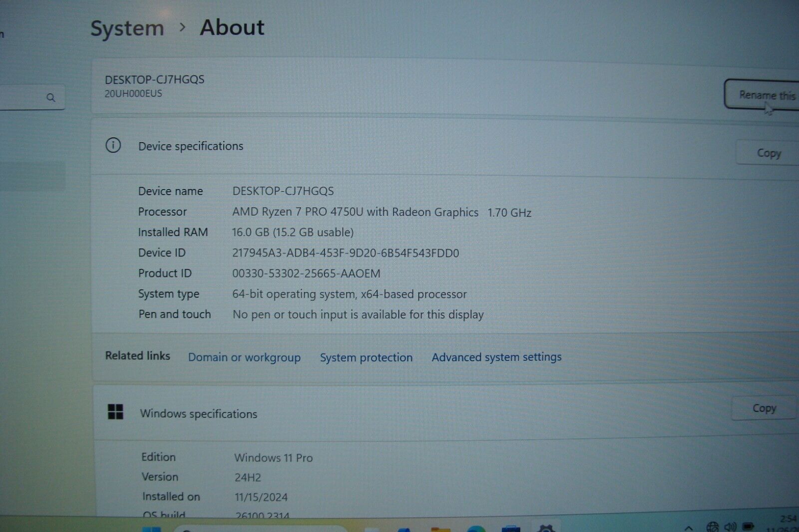The image size is (799, 532).
Task: Go back to System in breadcrumb
Action: coord(127,28)
